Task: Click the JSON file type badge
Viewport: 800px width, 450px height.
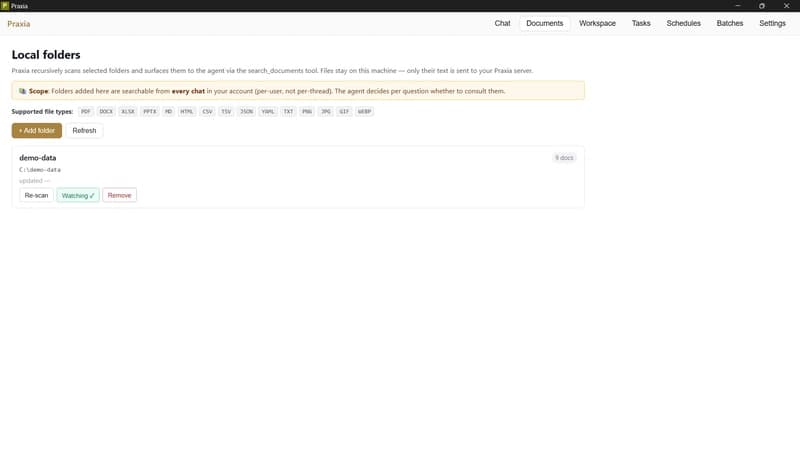Action: [246, 112]
